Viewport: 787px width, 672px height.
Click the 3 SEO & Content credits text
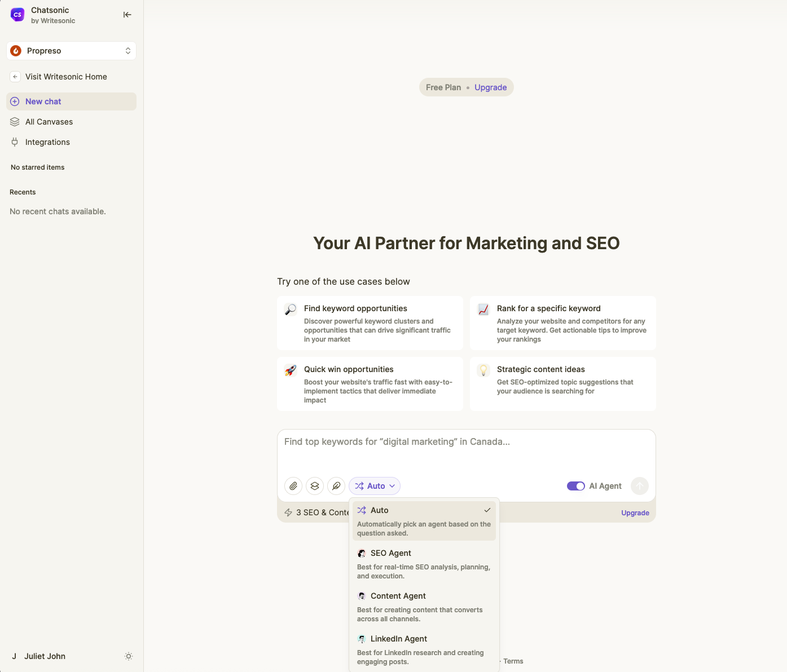point(323,512)
